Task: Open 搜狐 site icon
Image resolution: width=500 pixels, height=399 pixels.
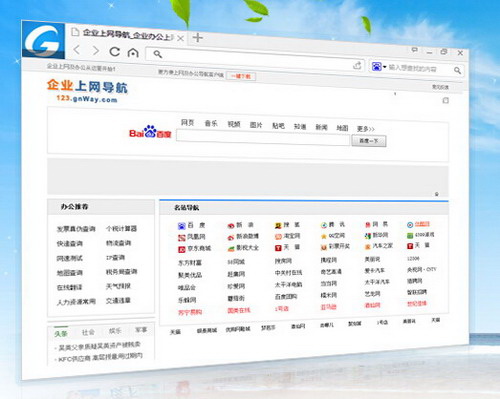Action: tap(278, 226)
